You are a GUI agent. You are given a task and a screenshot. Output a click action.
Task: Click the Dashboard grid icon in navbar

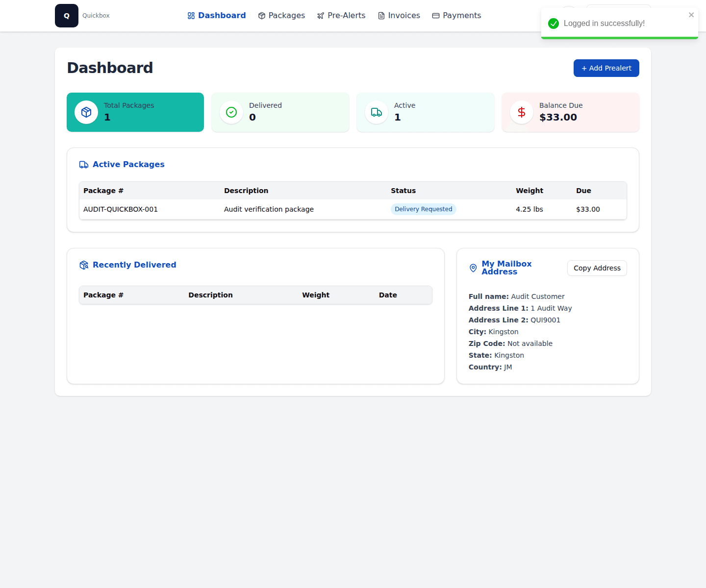click(x=191, y=15)
